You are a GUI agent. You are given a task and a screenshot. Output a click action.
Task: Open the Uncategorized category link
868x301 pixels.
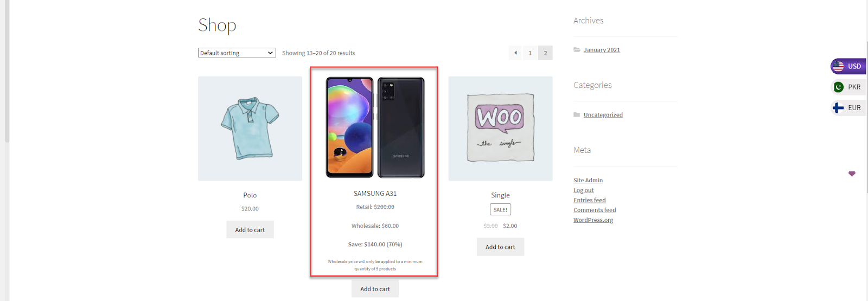pos(603,114)
